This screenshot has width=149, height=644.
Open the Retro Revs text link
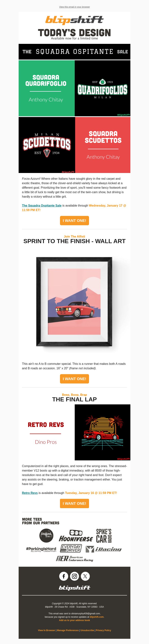pyautogui.click(x=30, y=493)
